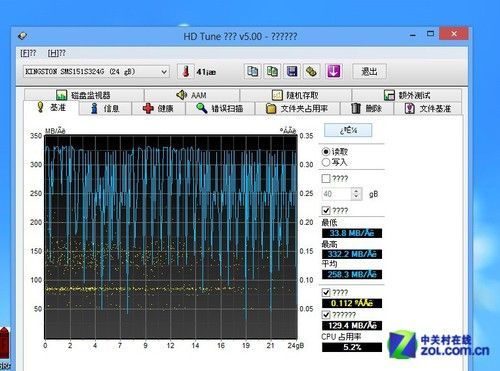Viewport: 500px width, 371px height.
Task: Toggle the checkbox above the gB field
Action: (326, 179)
